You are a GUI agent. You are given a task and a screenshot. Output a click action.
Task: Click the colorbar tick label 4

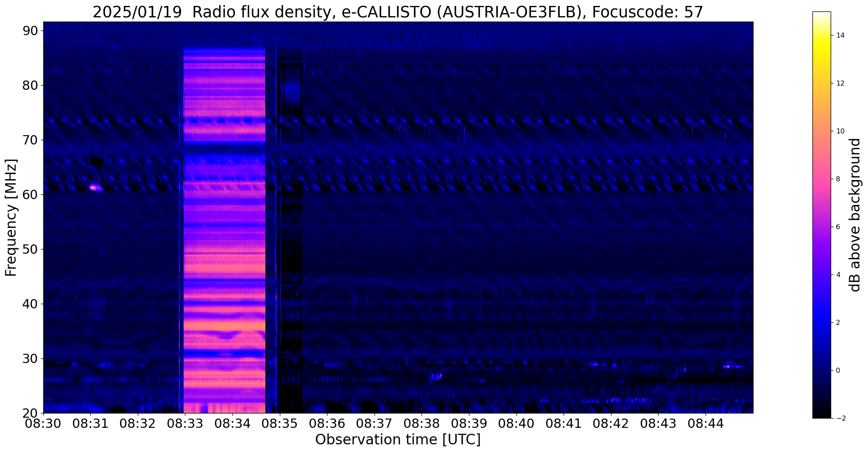click(838, 275)
